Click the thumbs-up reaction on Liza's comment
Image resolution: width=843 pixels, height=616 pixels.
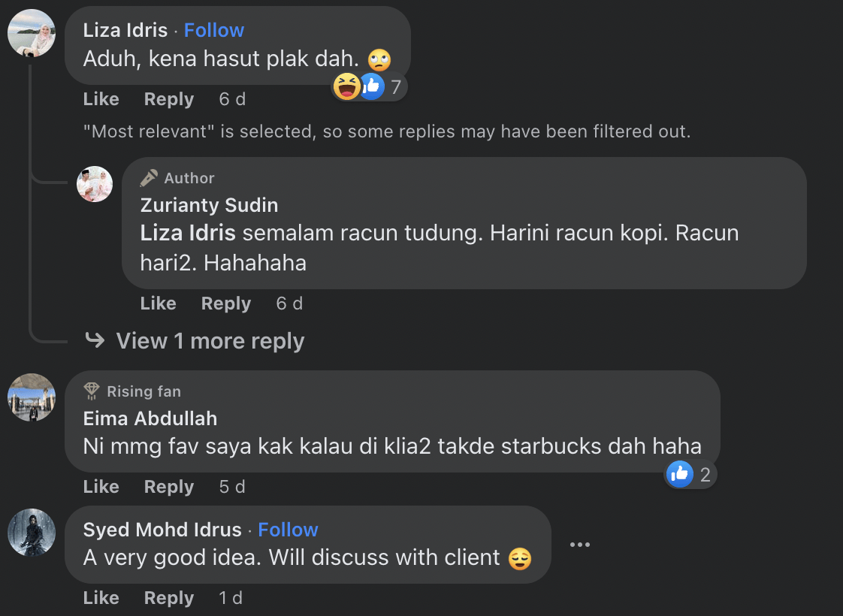[x=371, y=87]
